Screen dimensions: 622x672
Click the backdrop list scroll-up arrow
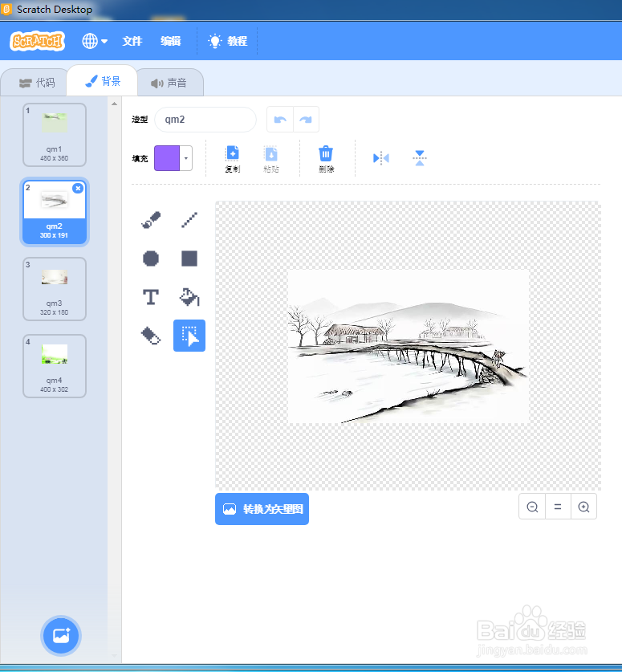click(x=115, y=104)
